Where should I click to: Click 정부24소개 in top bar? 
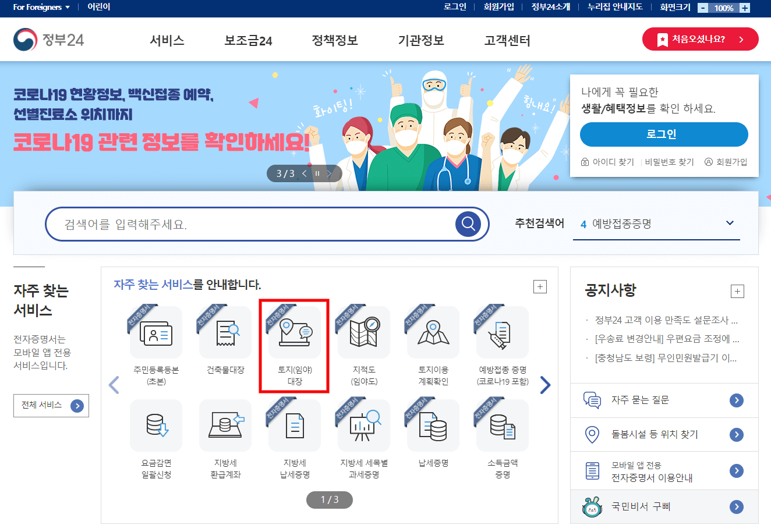(551, 7)
